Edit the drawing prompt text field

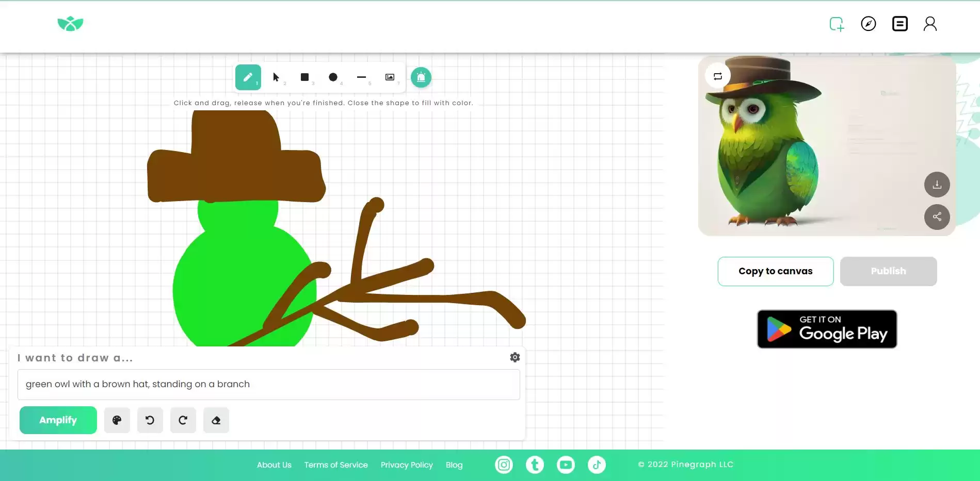pos(268,384)
